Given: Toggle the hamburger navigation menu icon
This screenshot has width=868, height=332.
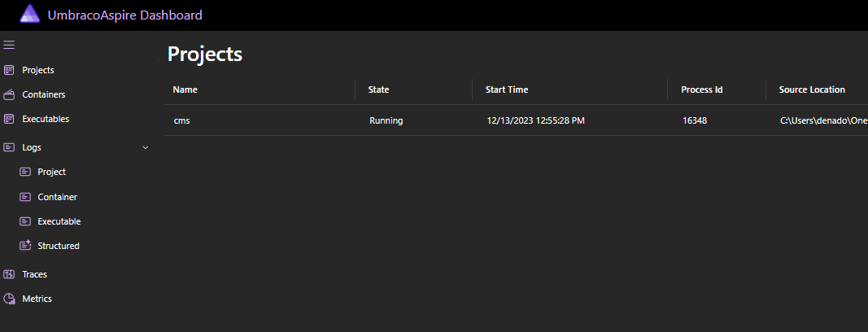Looking at the screenshot, I should (9, 45).
